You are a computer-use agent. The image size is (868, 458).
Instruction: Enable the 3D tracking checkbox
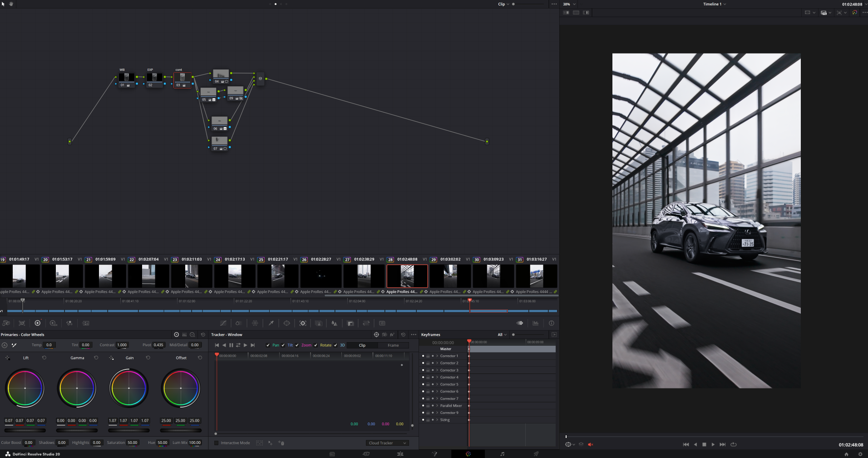coord(336,345)
